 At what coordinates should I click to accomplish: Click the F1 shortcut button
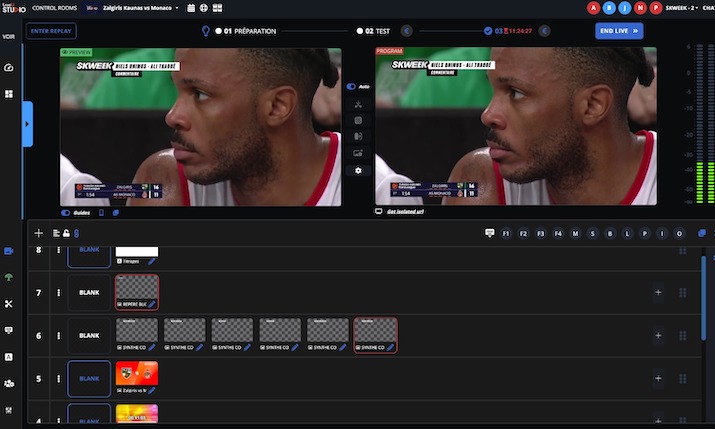click(x=506, y=233)
